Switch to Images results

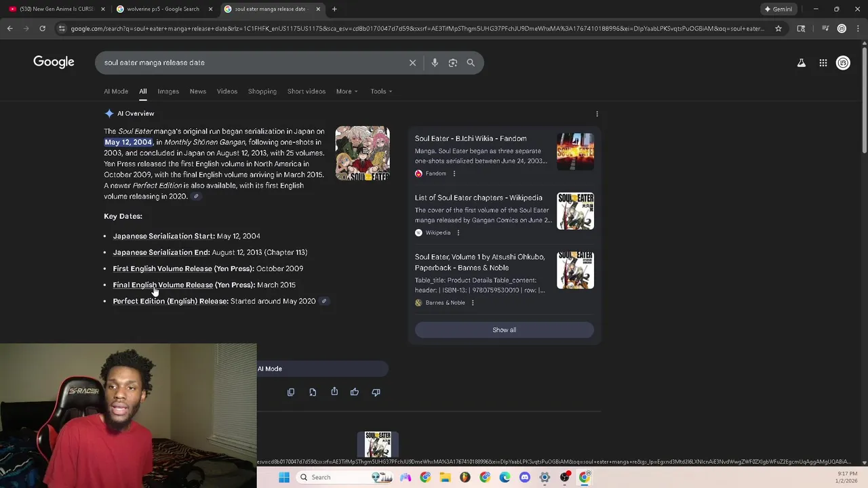168,91
